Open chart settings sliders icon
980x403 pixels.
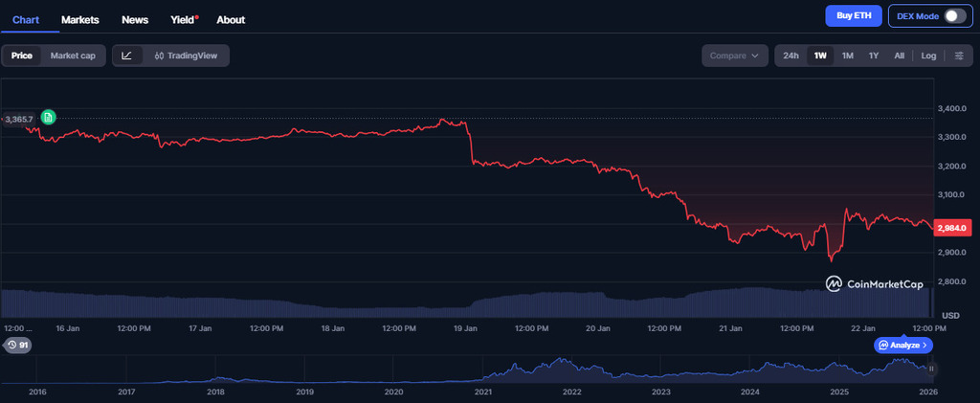pyautogui.click(x=958, y=56)
